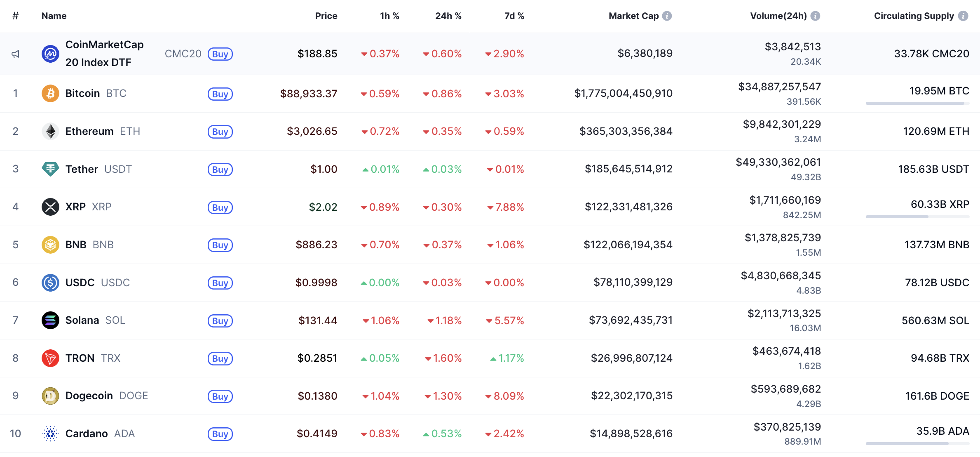Click the Ethereum ETH coin logo
The width and height of the screenshot is (980, 457).
[50, 131]
